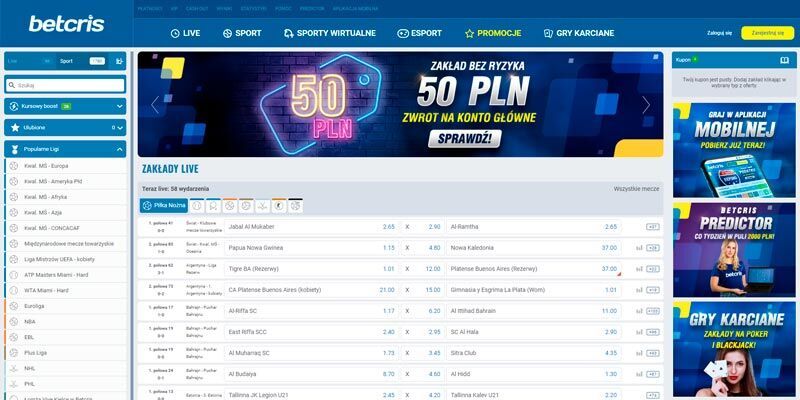Viewport: 800px width, 400px height.
Task: Open the Wszystkie mecze link
Action: [636, 189]
